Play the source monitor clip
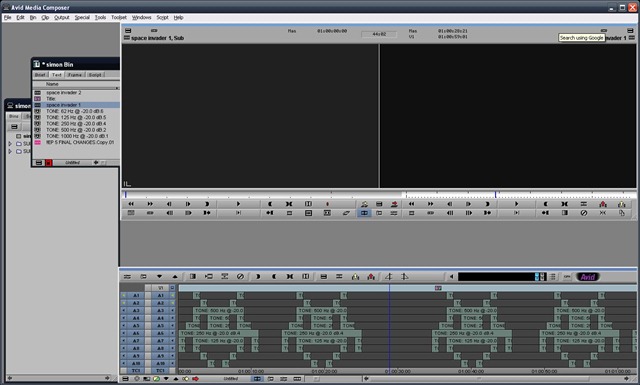This screenshot has width=640, height=385. pos(238,204)
